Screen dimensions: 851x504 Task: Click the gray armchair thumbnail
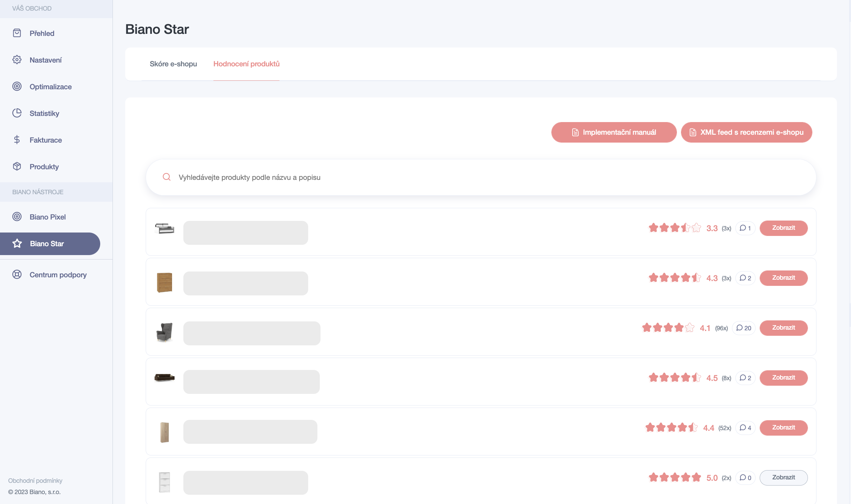(x=165, y=332)
